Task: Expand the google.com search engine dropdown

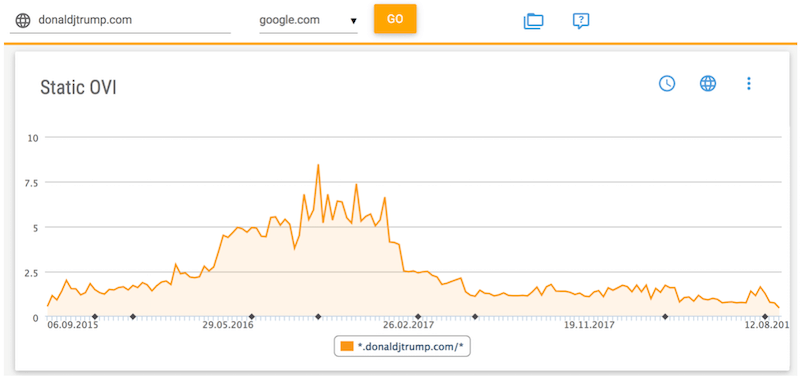Action: tap(308, 21)
